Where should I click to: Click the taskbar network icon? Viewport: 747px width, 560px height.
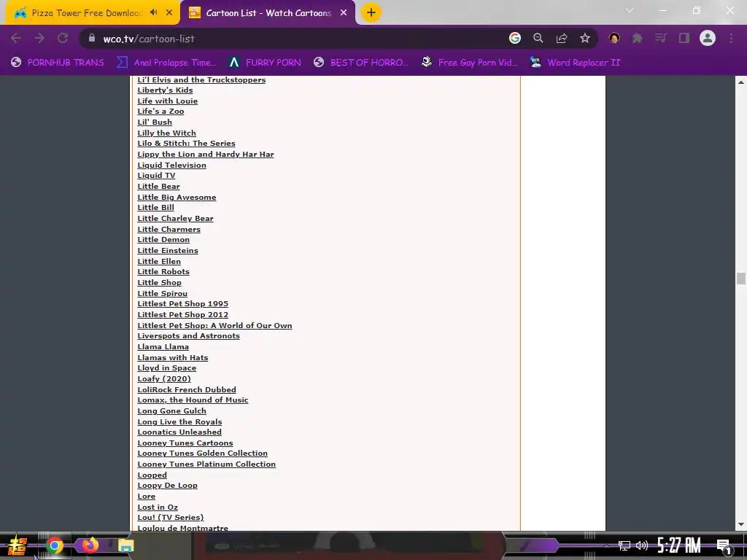pyautogui.click(x=624, y=545)
